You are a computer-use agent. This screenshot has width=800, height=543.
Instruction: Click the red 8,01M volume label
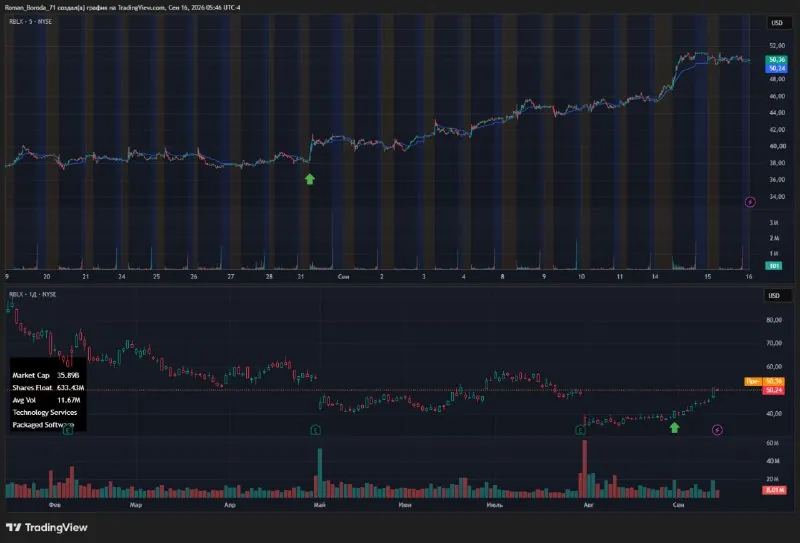(774, 490)
